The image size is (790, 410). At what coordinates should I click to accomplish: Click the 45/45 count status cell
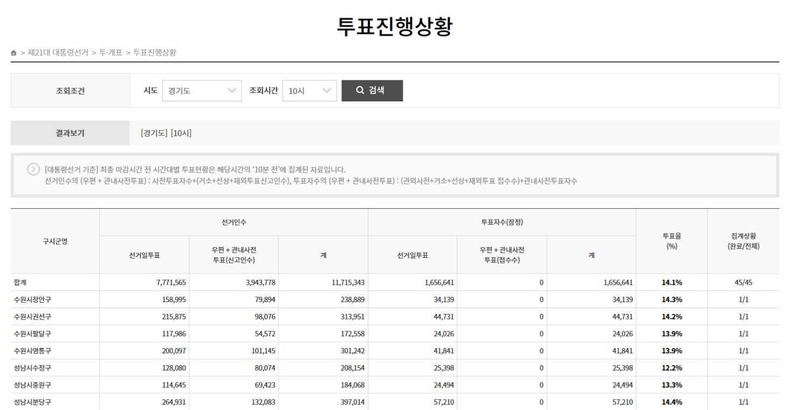coord(743,283)
